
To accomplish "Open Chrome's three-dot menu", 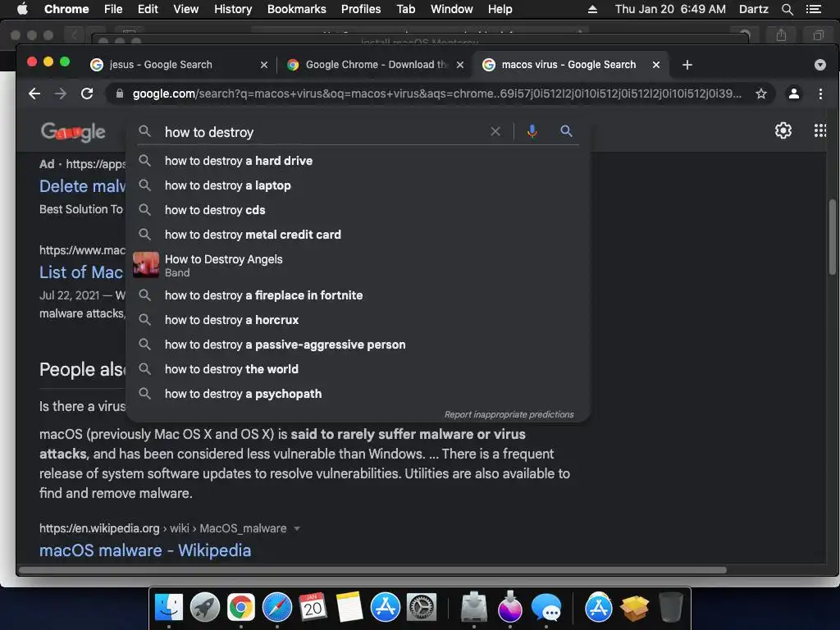I will click(x=820, y=94).
